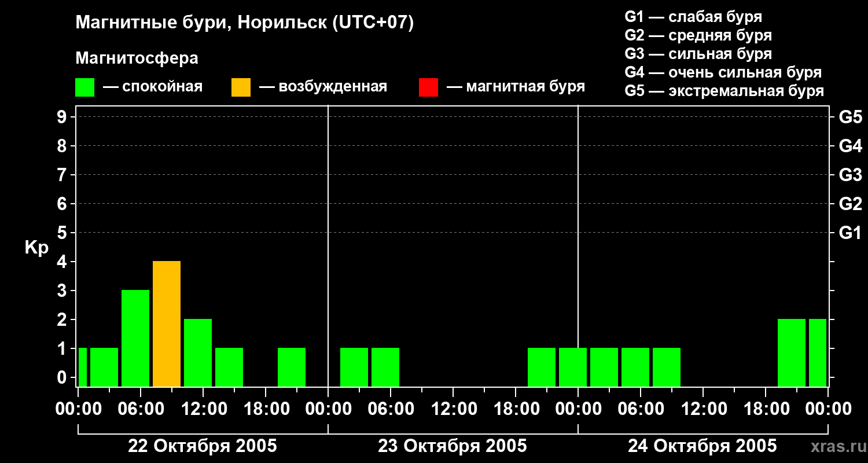Click the "G3 — сильная буря" line

pos(698,54)
